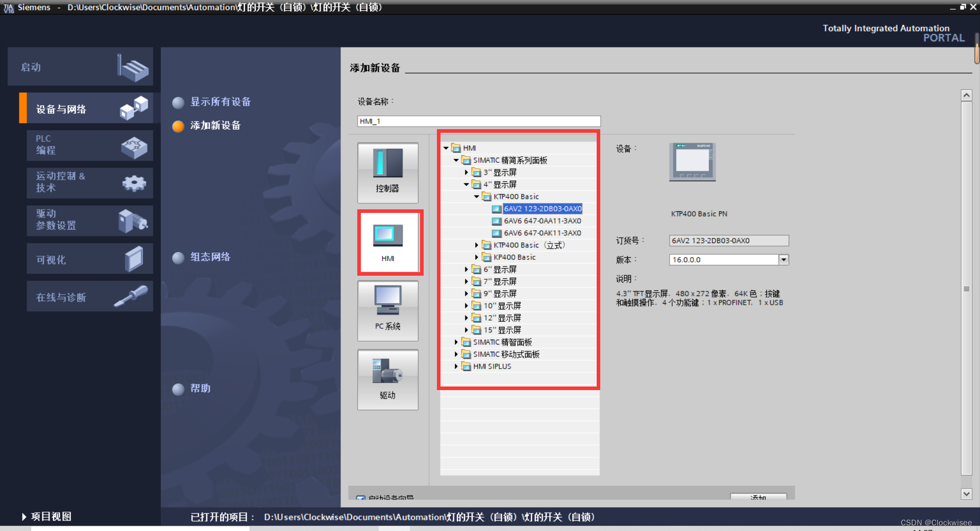Click the 设备与网络 network cubes icon
The image size is (980, 531).
pyautogui.click(x=134, y=108)
